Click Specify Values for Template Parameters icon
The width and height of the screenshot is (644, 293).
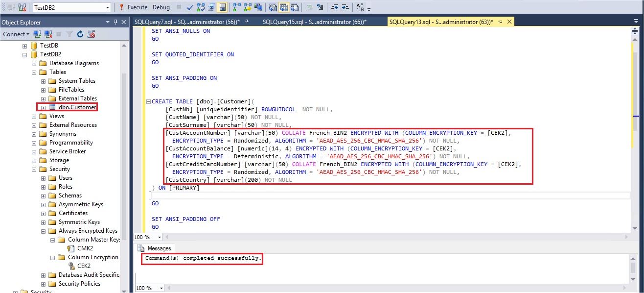pos(360,7)
